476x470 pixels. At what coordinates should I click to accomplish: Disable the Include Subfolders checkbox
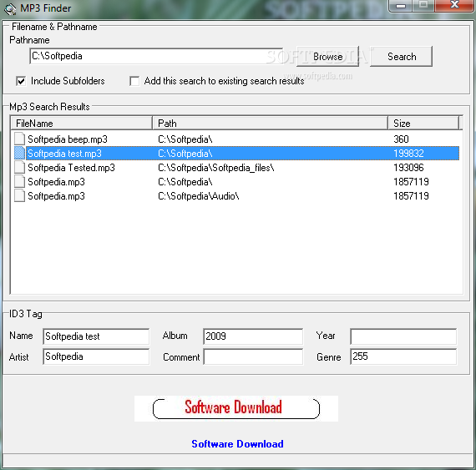pos(21,81)
